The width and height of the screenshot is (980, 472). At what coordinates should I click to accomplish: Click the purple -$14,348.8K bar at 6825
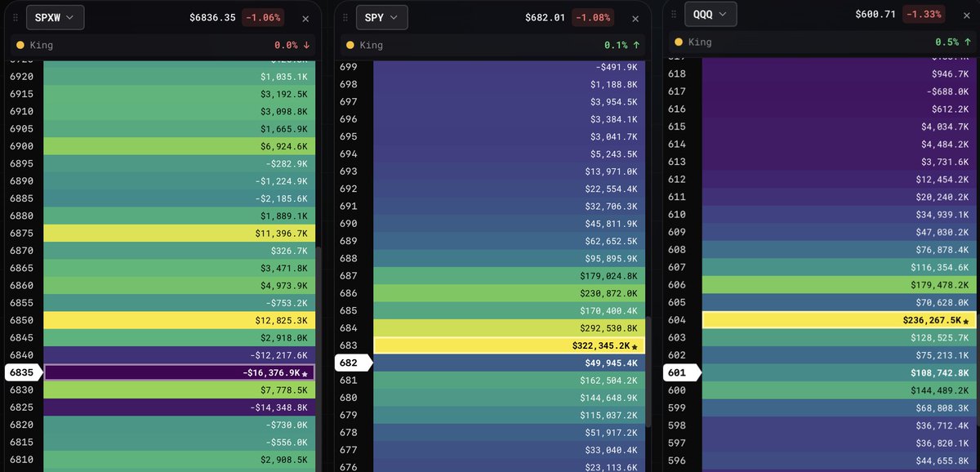click(x=180, y=407)
